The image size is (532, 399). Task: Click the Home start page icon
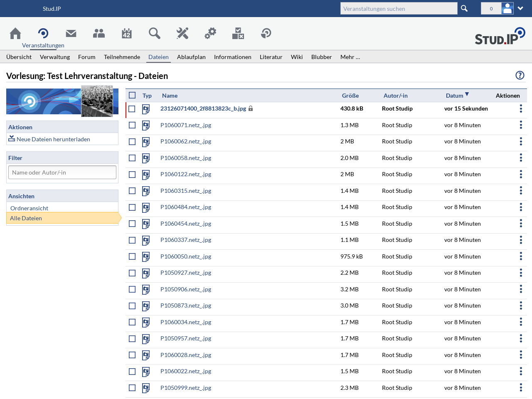(15, 33)
